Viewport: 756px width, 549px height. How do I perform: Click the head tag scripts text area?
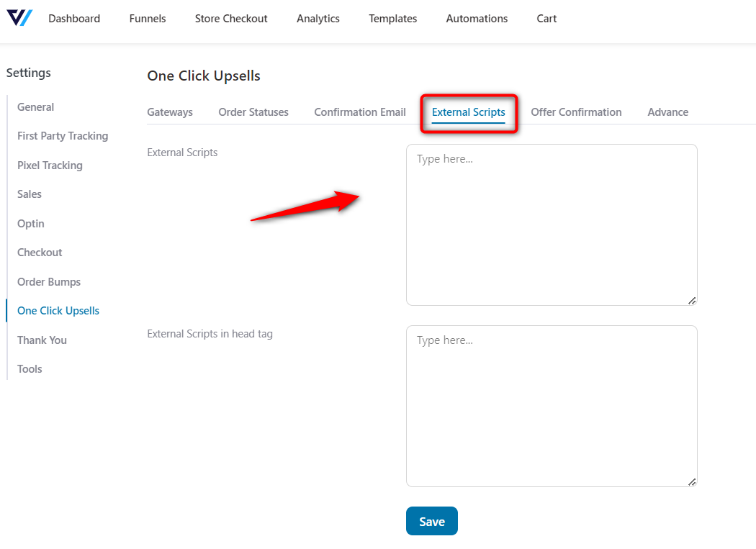pos(552,406)
